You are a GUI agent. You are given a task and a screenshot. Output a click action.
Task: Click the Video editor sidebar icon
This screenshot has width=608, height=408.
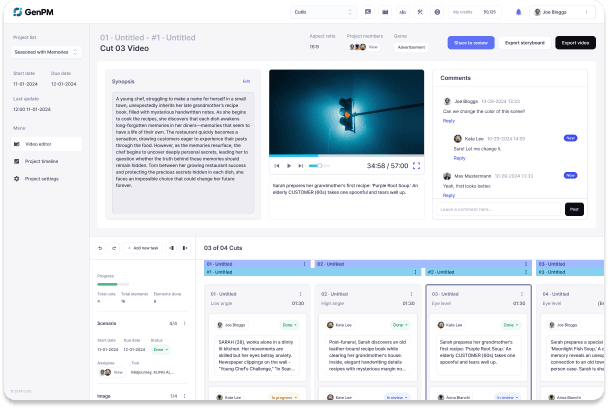pos(17,144)
